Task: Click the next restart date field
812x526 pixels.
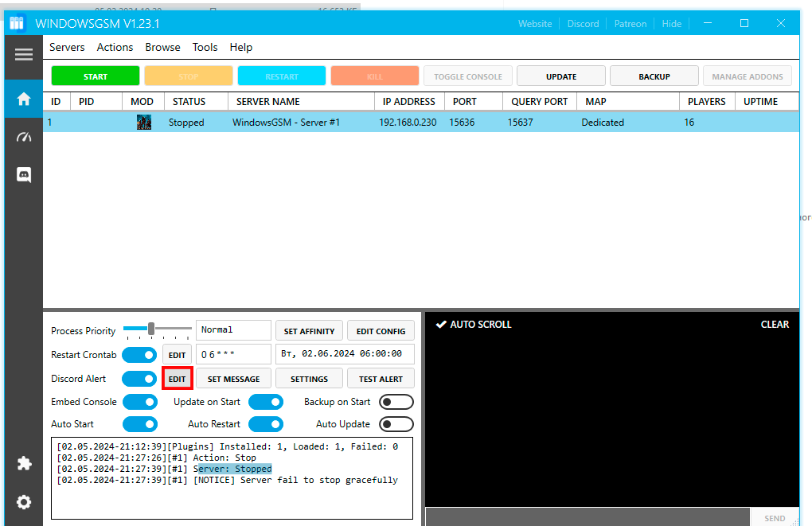Action: 345,354
